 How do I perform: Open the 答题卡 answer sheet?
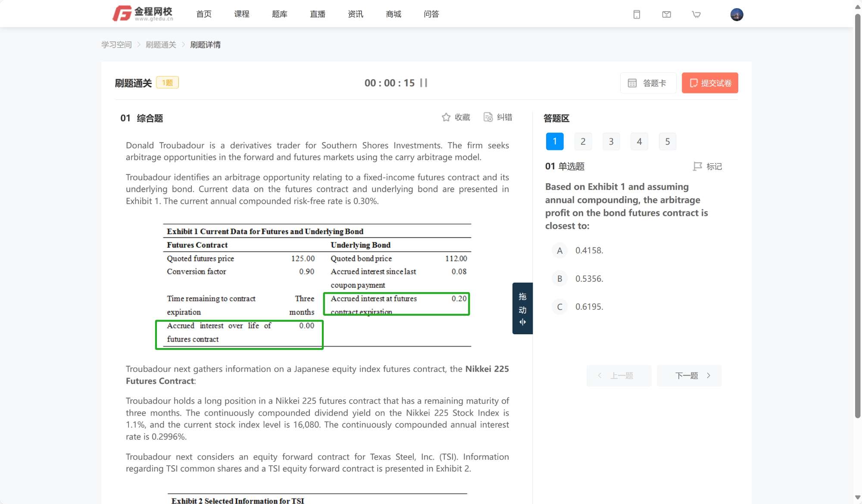tap(648, 83)
